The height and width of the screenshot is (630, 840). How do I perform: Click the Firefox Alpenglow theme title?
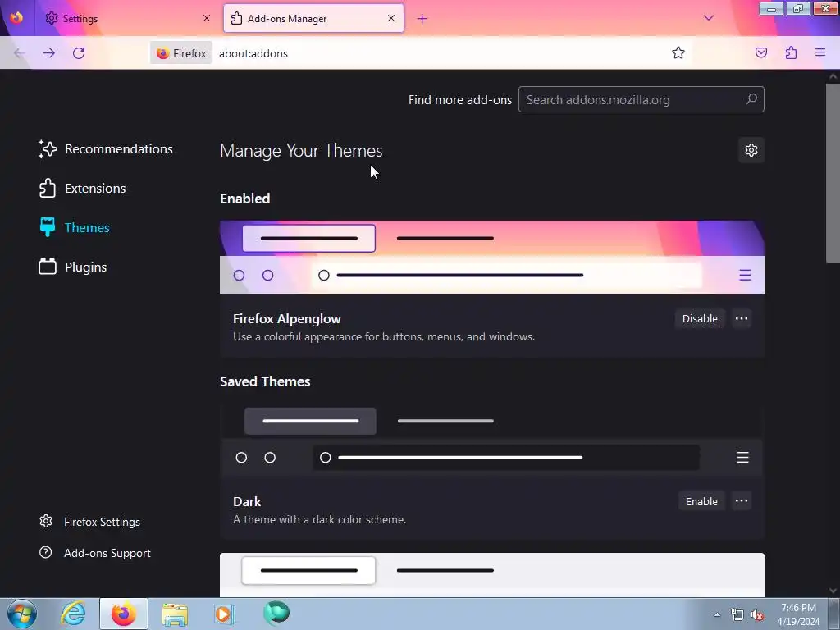(286, 319)
